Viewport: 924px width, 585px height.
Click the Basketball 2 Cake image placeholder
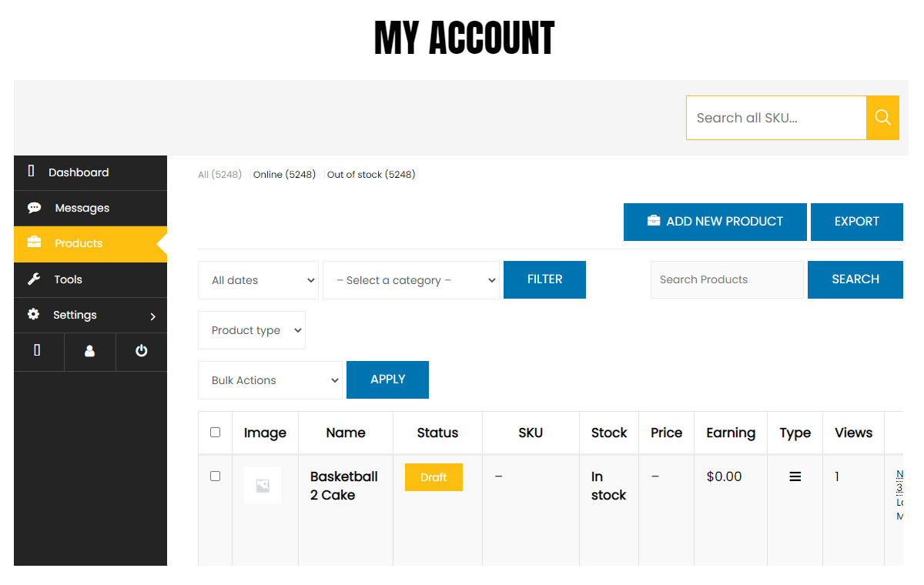(263, 486)
